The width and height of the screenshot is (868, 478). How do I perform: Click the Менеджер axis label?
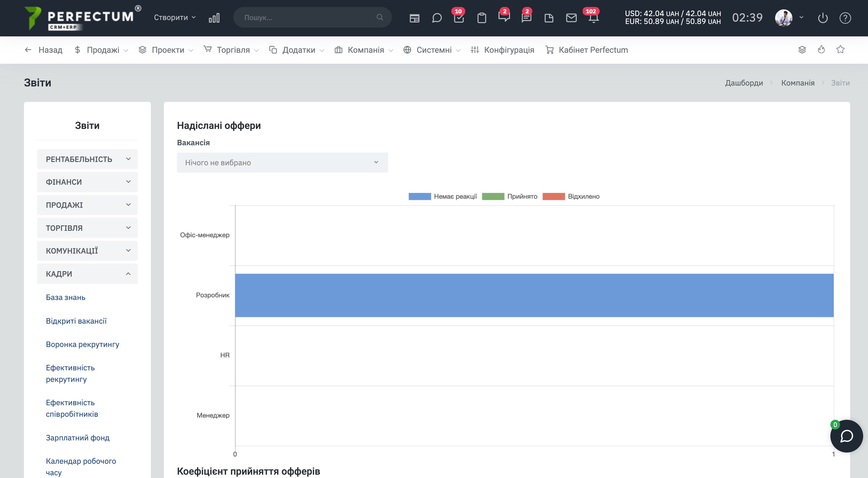coord(213,416)
